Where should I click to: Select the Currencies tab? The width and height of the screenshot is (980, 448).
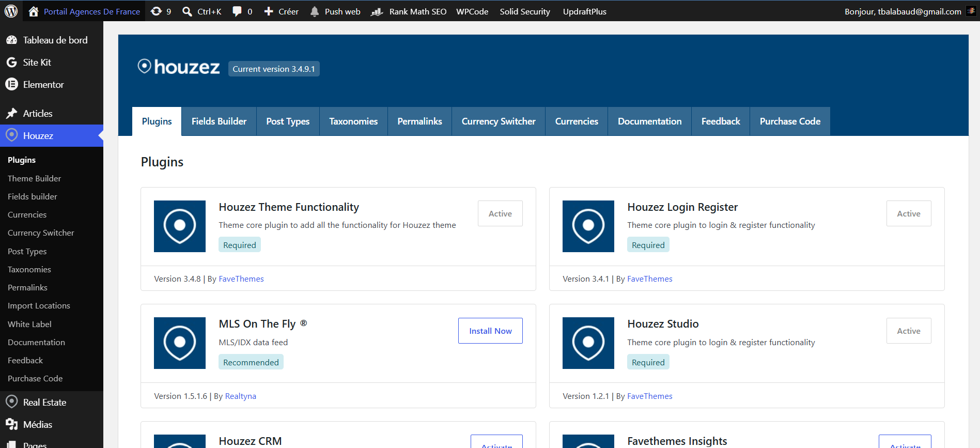577,121
